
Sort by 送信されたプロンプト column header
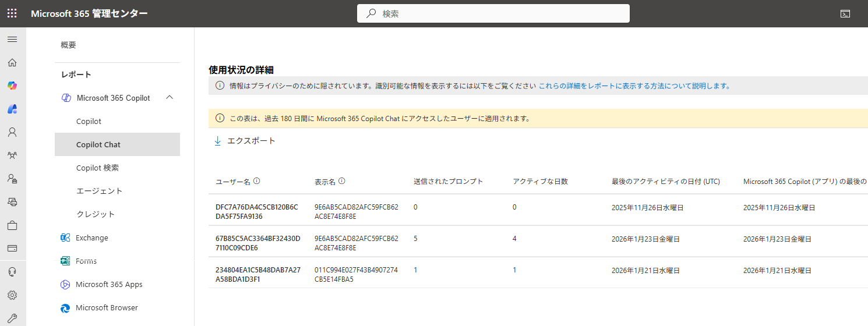[x=448, y=182]
